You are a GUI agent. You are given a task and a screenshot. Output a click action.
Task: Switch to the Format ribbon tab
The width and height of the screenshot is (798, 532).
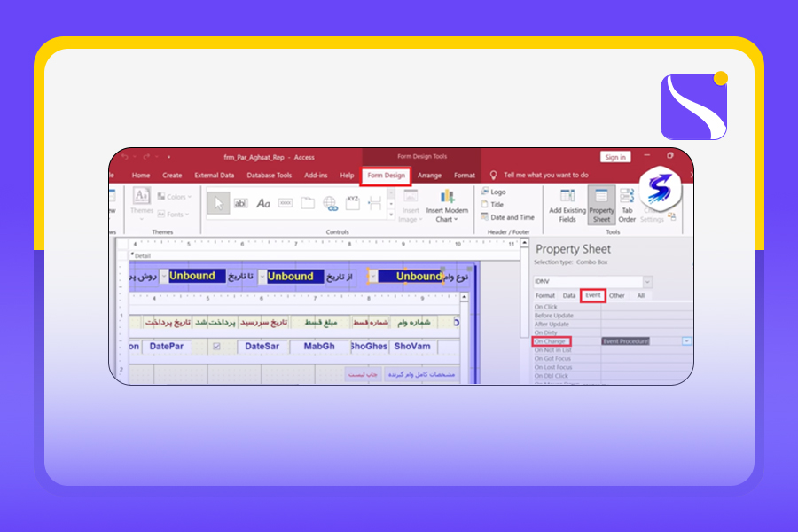pyautogui.click(x=465, y=176)
